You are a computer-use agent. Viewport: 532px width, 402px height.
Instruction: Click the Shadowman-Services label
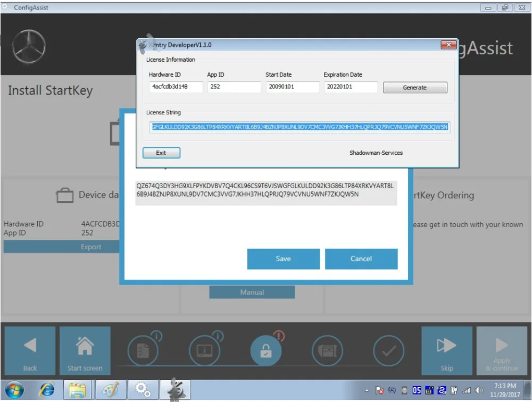pyautogui.click(x=376, y=153)
